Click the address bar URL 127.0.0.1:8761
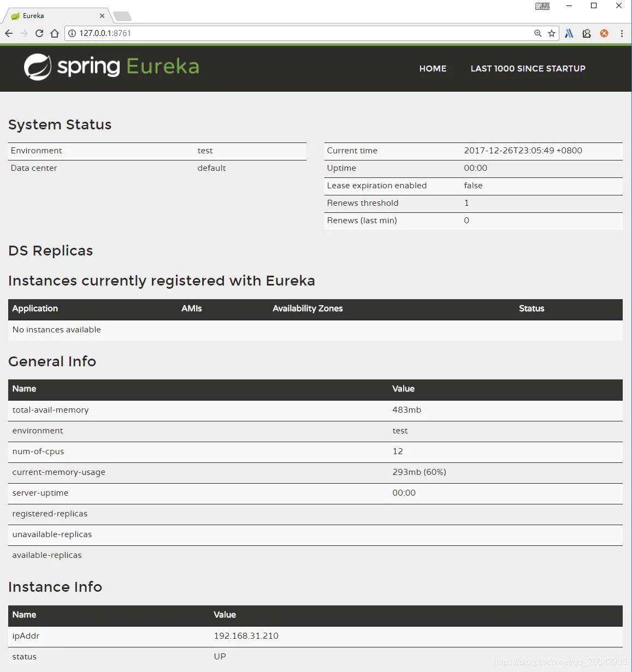The width and height of the screenshot is (632, 672). click(105, 33)
